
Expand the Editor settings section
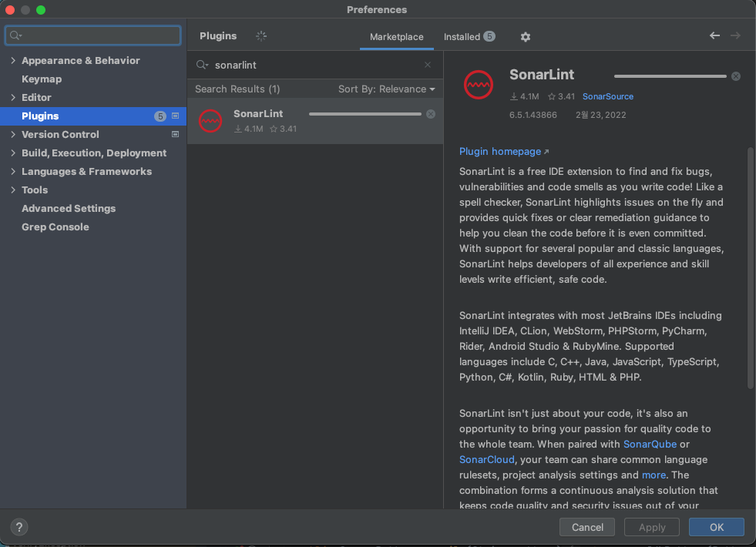pos(13,97)
